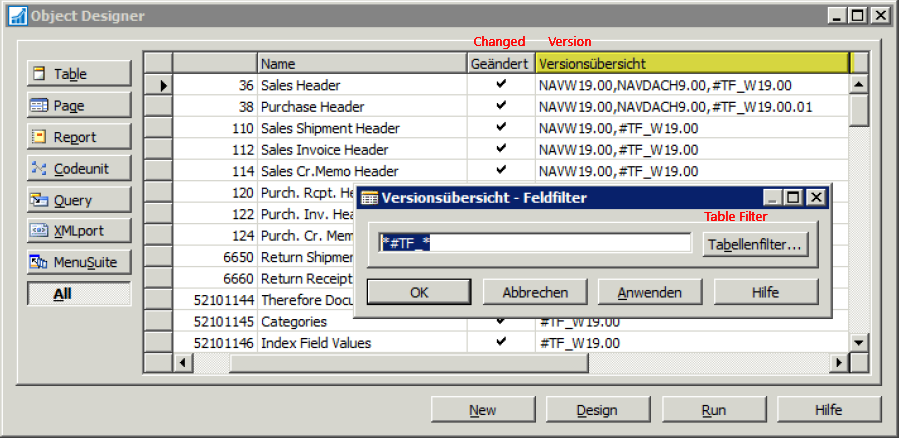Toggle Geändert checkmark for Index Field Values
The height and width of the screenshot is (440, 901).
pos(501,342)
